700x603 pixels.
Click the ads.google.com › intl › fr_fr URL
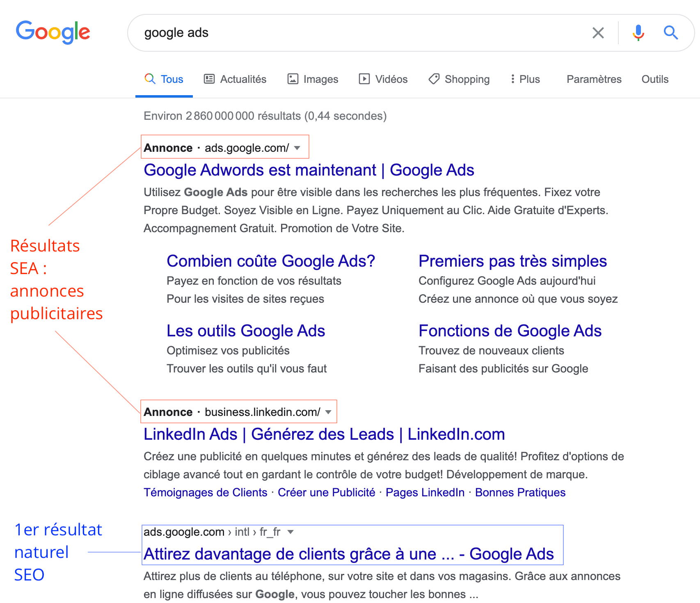pos(212,532)
